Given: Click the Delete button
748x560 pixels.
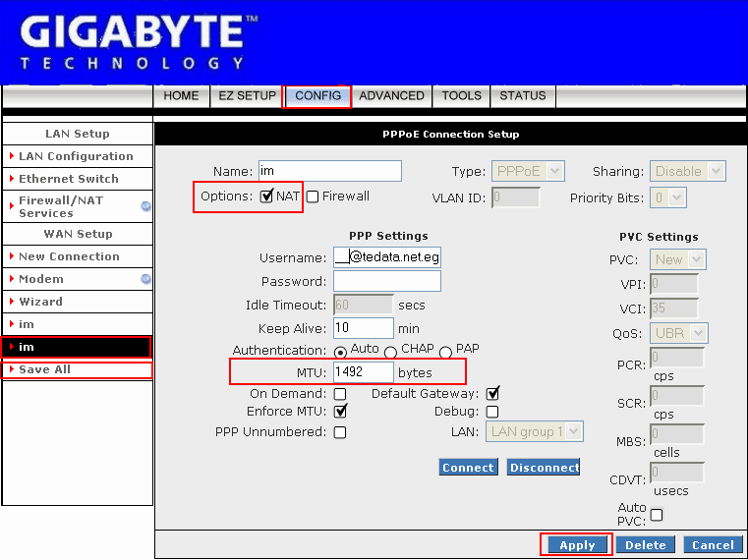Looking at the screenshot, I should click(646, 544).
